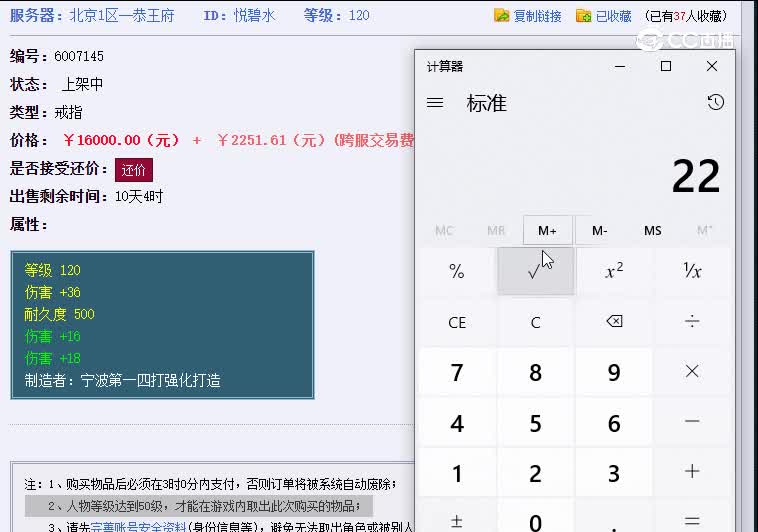Click the 标准 calculator mode title
The width and height of the screenshot is (758, 532).
486,103
